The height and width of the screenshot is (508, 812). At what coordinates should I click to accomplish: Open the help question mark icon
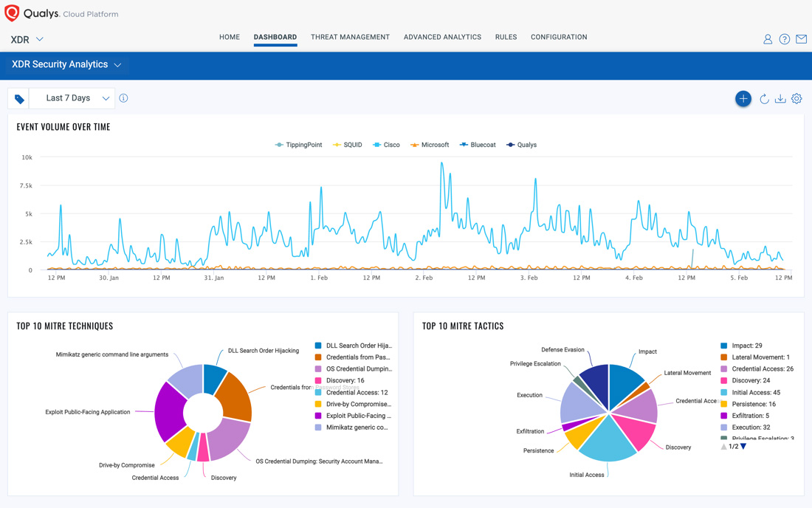(x=784, y=39)
